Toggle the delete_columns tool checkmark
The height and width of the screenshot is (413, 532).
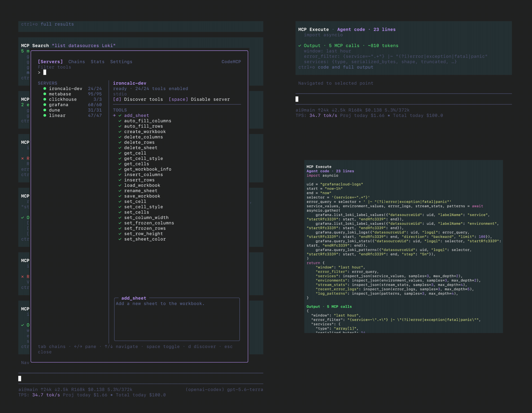point(120,137)
